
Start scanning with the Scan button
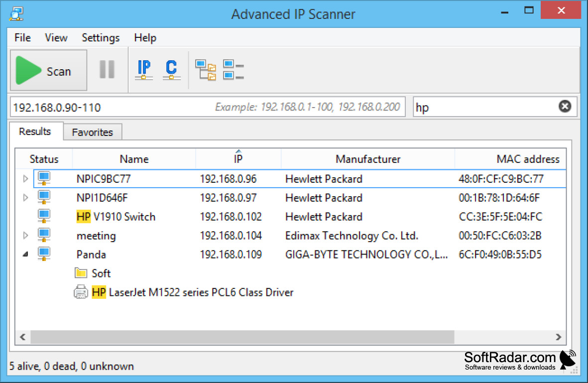(x=48, y=70)
